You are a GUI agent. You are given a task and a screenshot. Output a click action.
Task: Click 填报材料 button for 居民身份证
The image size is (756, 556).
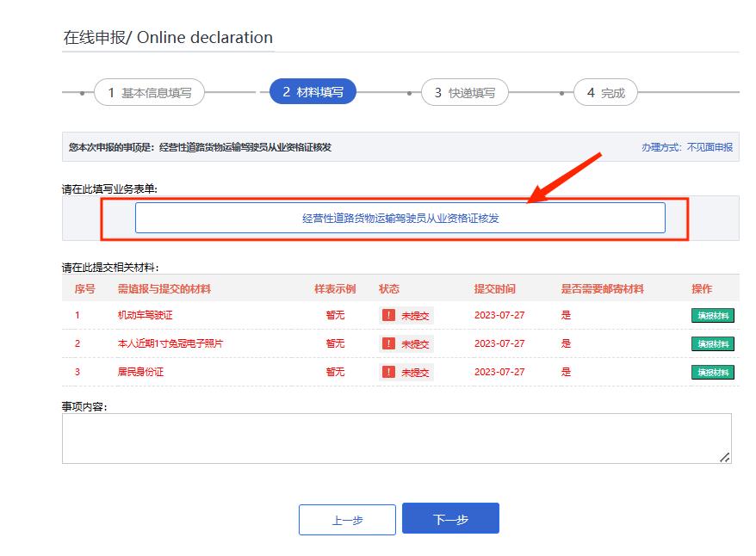coord(713,372)
